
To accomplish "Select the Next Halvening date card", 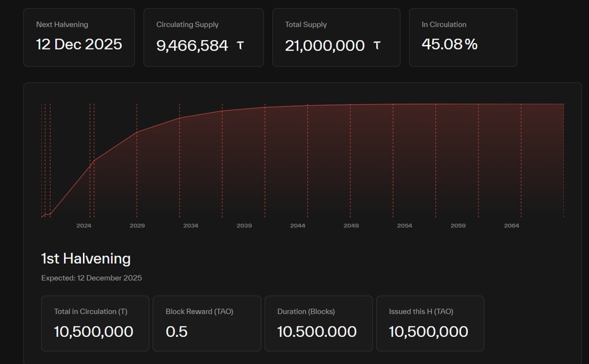I will point(79,38).
